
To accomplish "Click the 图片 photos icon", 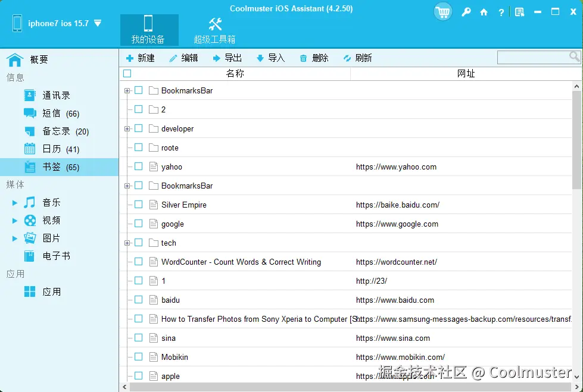I will 30,238.
